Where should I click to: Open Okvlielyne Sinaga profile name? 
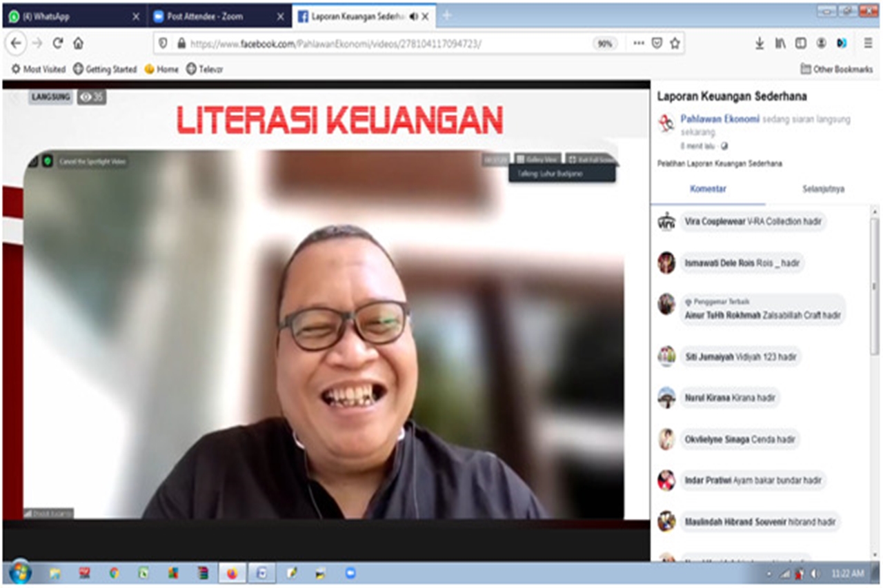point(717,439)
